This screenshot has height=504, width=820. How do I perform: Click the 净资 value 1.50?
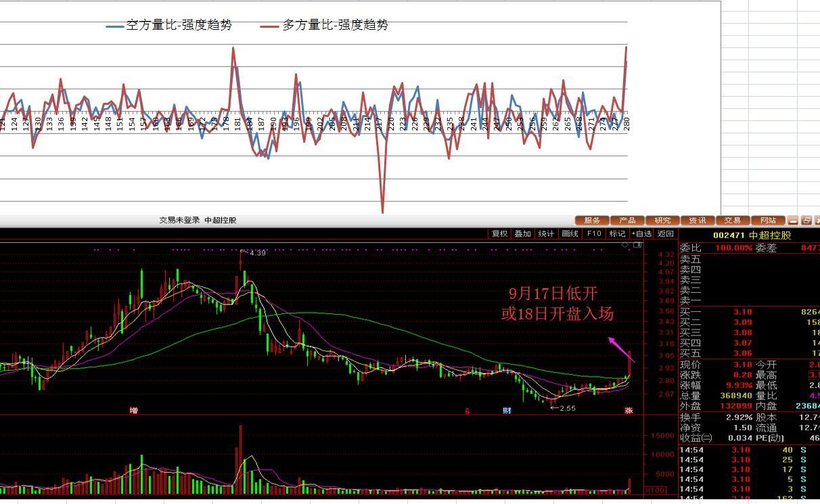point(743,428)
